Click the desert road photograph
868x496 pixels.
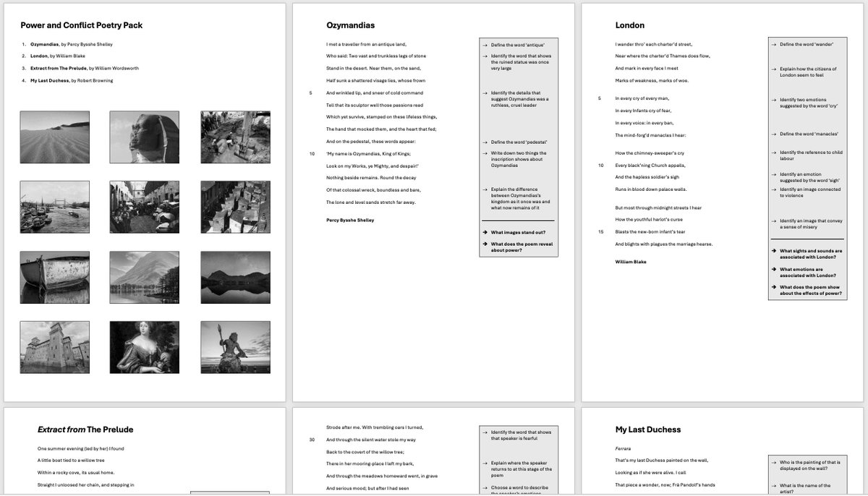click(55, 137)
